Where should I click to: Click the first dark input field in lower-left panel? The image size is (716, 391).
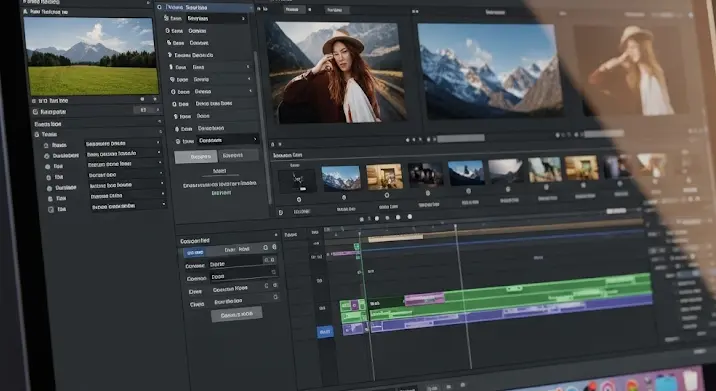(x=242, y=262)
